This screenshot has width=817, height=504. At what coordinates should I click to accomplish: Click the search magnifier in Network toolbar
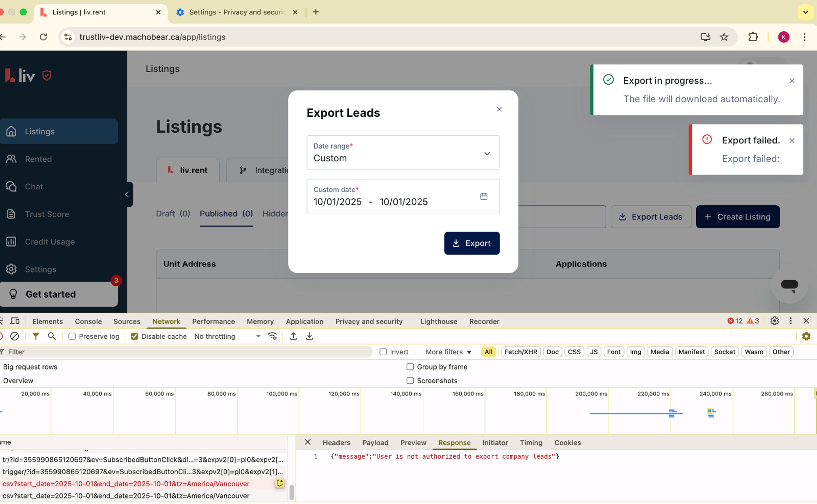(52, 336)
